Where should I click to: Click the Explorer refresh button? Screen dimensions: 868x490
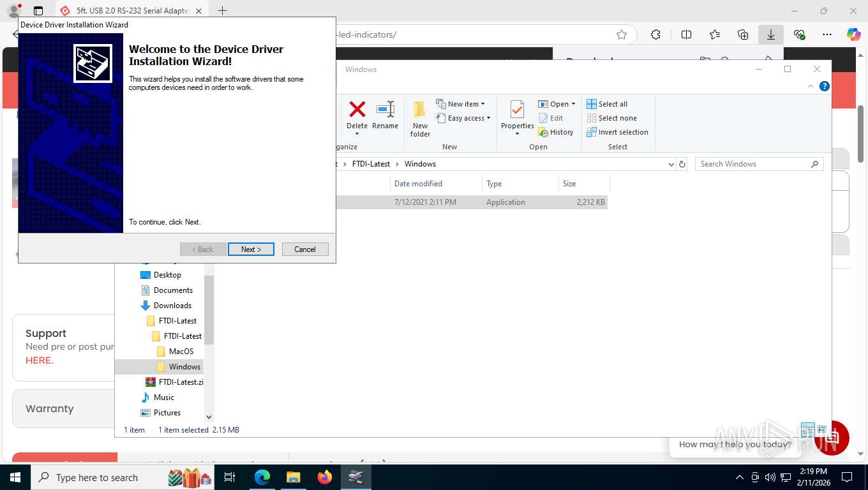[682, 164]
